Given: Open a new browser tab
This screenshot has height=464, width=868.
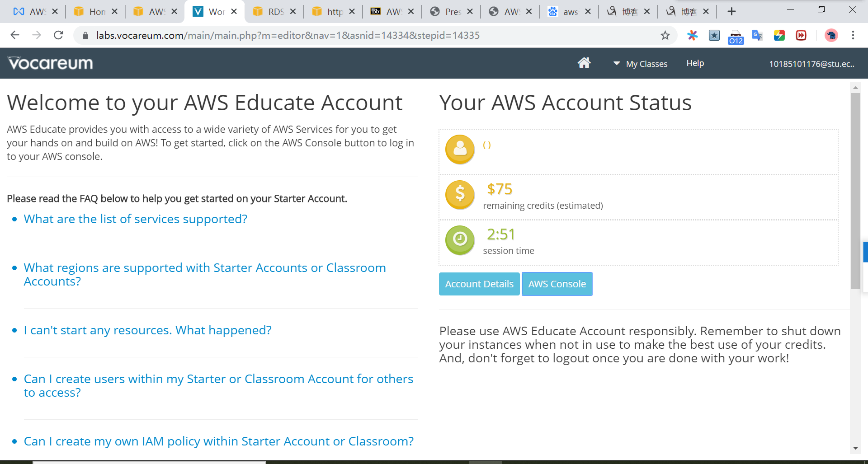Looking at the screenshot, I should click(731, 11).
